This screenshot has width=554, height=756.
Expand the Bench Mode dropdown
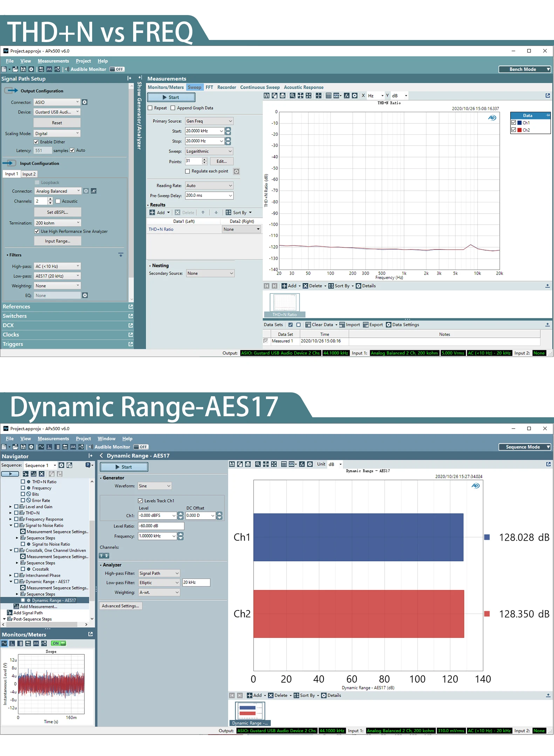(x=525, y=69)
